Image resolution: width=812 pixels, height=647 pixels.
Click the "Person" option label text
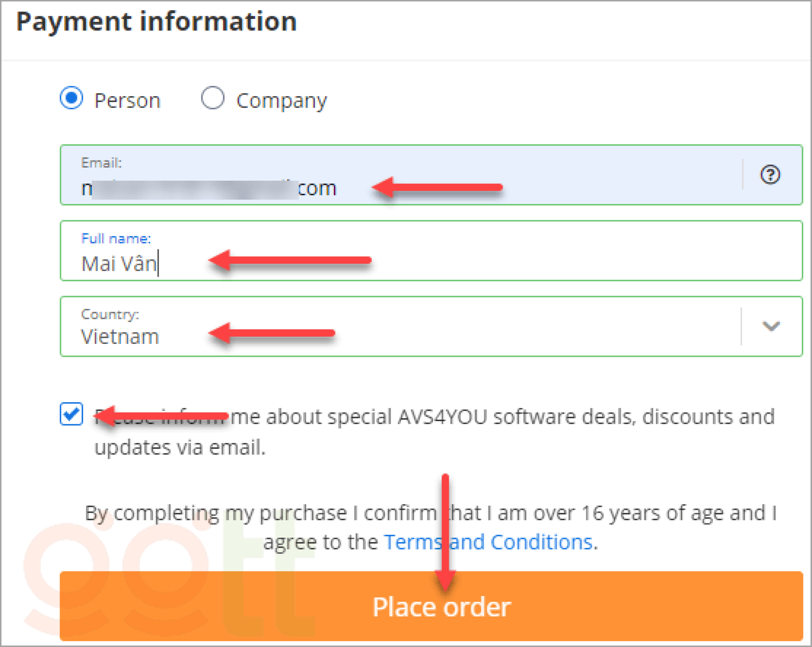click(127, 101)
